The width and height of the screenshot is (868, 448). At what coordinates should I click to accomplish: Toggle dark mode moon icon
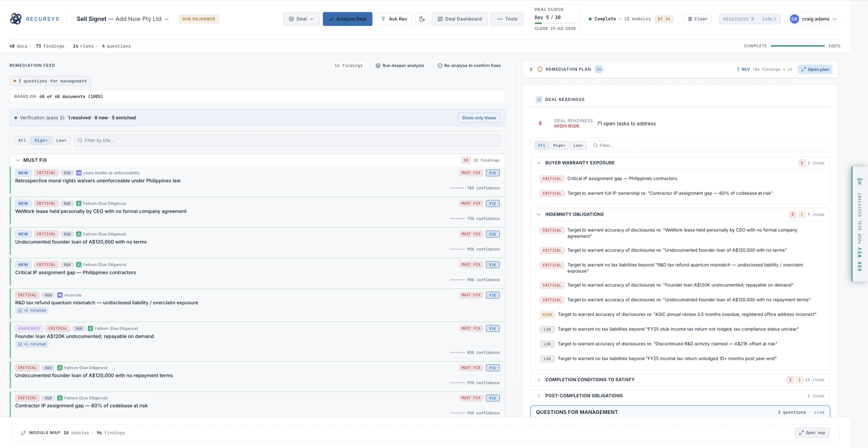click(x=422, y=19)
